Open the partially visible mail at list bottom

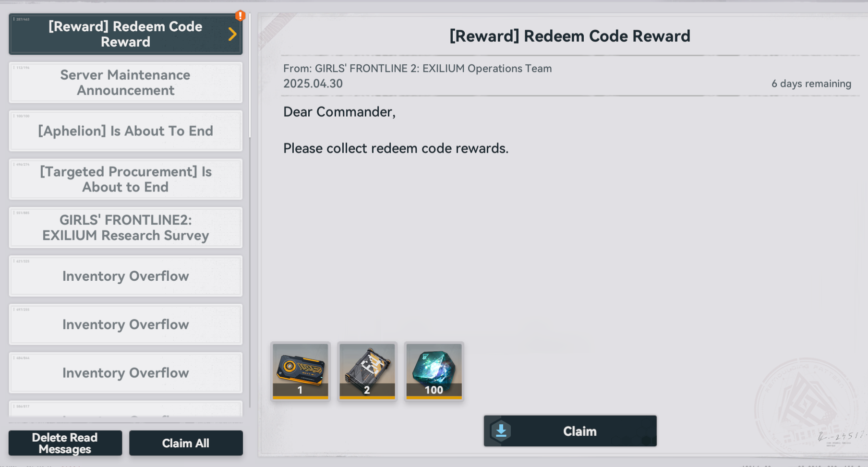pos(125,409)
